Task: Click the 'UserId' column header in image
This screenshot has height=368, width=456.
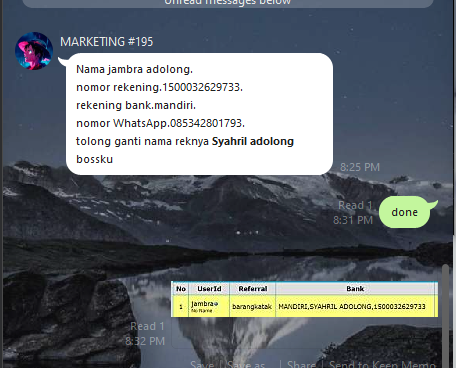Action: coord(209,289)
